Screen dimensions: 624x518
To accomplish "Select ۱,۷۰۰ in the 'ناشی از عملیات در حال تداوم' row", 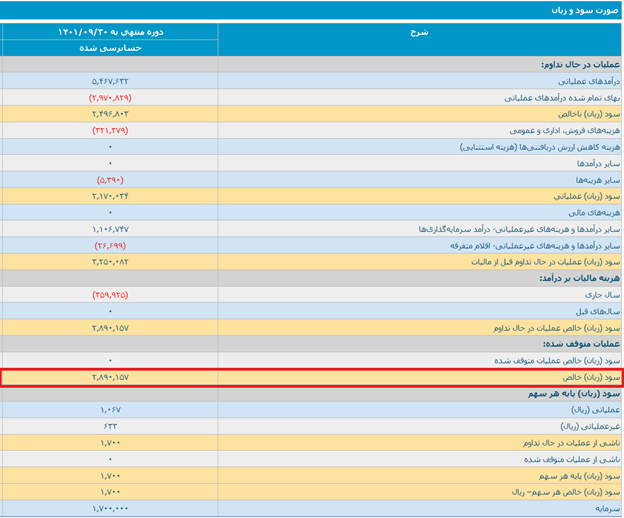I will tap(110, 443).
